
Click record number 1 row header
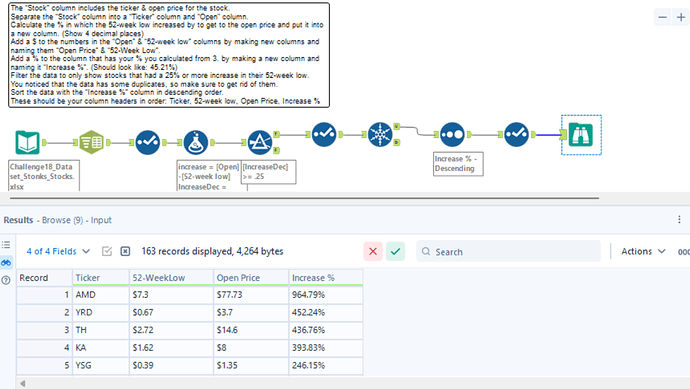tap(44, 295)
